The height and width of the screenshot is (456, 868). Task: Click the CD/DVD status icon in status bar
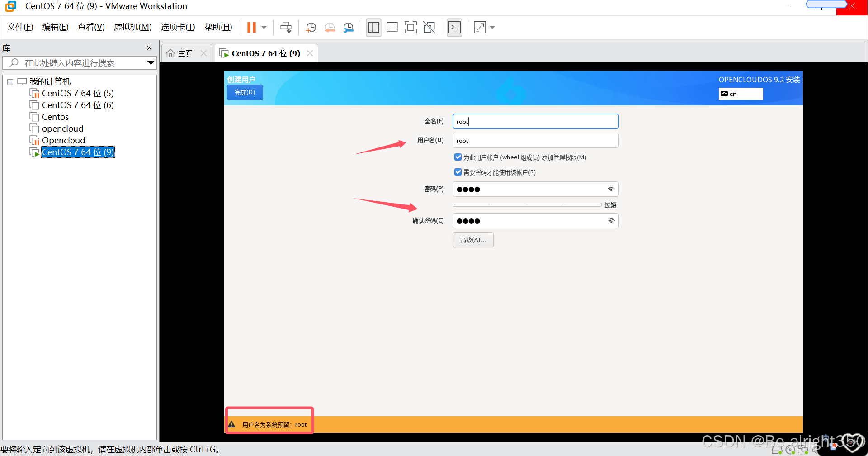[x=790, y=449]
